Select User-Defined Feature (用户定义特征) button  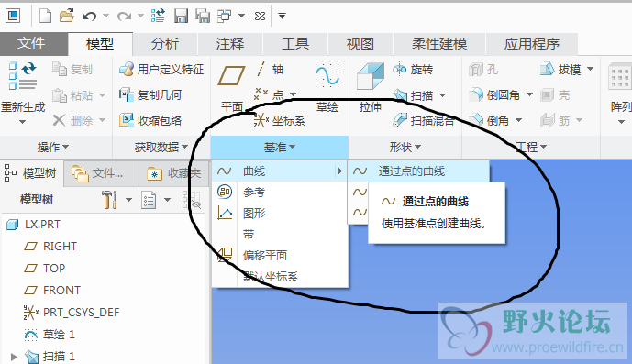[161, 70]
